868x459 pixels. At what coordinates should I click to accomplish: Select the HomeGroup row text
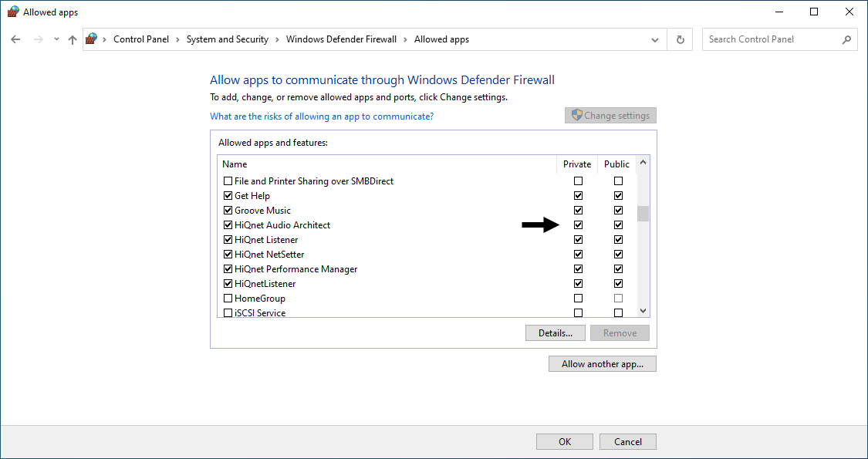pos(260,299)
